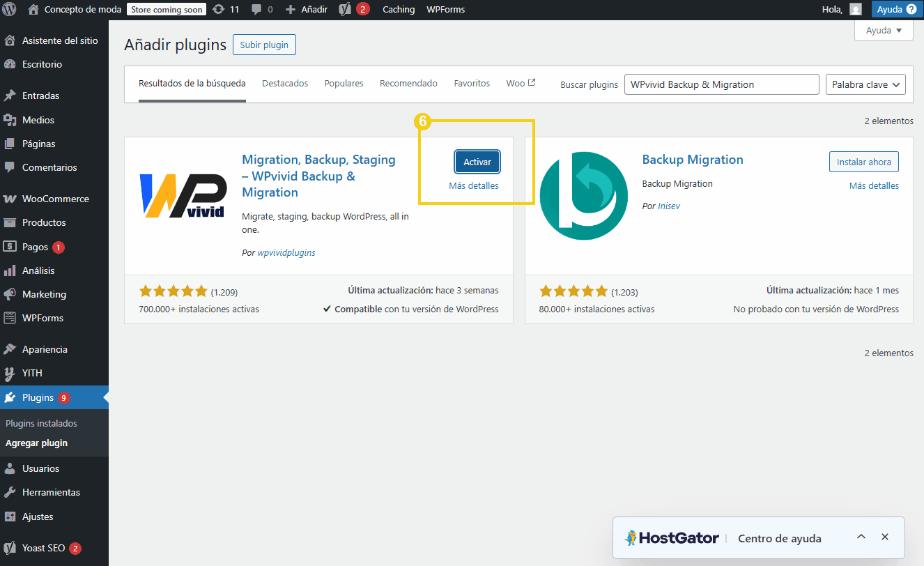The image size is (924, 566).
Task: Click the Activar button for WPvivid
Action: pyautogui.click(x=477, y=162)
